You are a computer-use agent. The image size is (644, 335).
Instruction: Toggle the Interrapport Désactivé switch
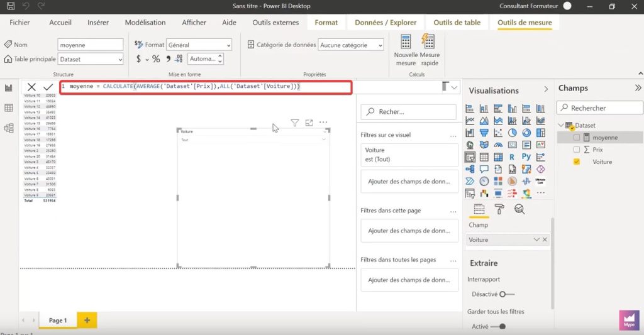click(x=507, y=294)
